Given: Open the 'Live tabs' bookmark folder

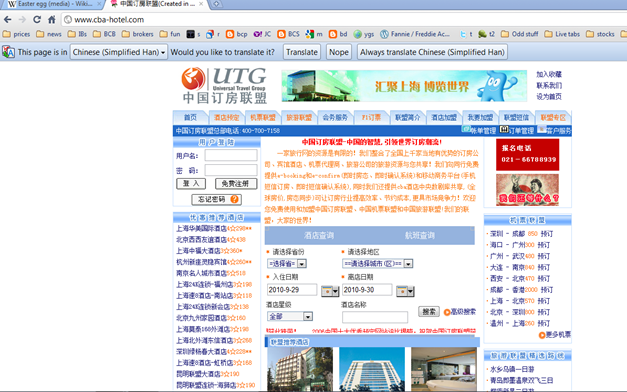Looking at the screenshot, I should pyautogui.click(x=562, y=34).
